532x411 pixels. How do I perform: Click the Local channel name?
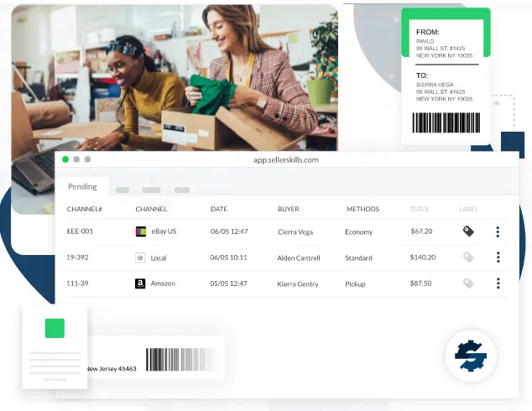[x=159, y=258]
